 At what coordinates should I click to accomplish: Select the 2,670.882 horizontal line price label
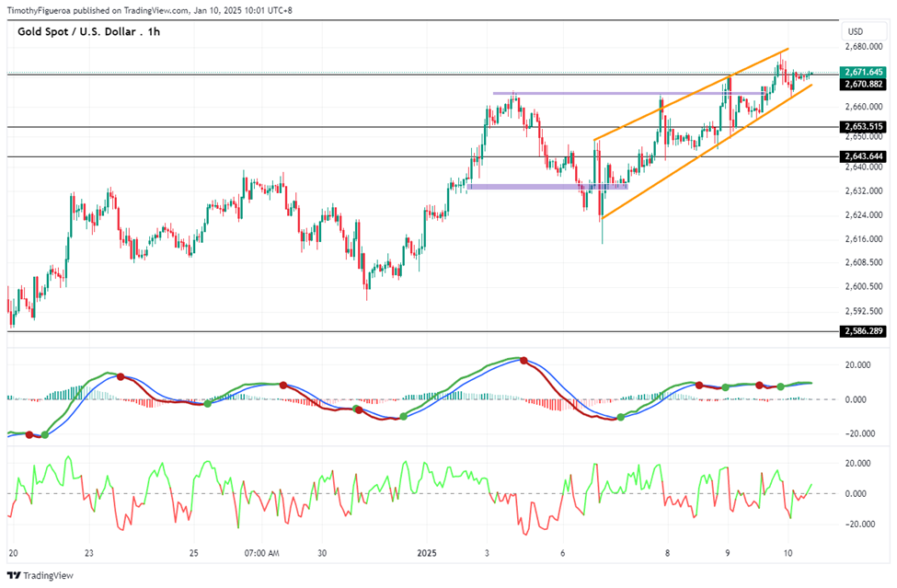point(864,84)
